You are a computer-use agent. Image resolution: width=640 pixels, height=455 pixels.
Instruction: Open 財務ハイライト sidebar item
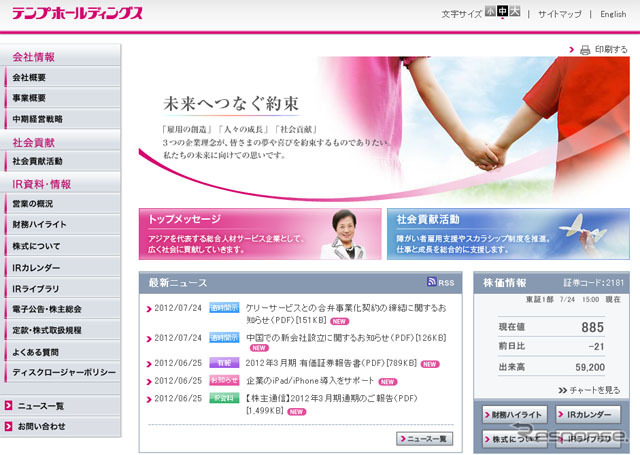coord(62,224)
